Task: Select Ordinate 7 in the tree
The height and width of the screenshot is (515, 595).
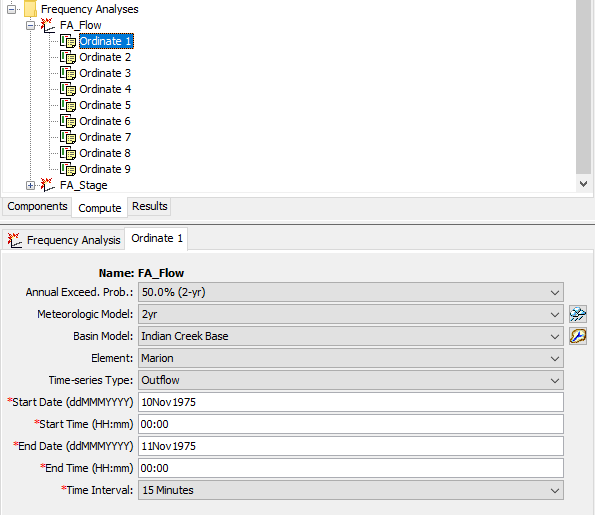Action: point(105,137)
